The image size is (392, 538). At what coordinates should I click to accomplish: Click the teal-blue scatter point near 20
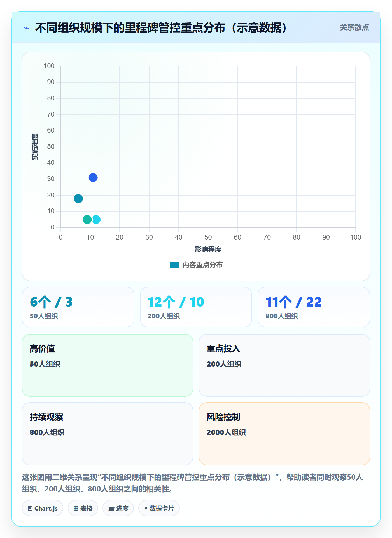[78, 198]
